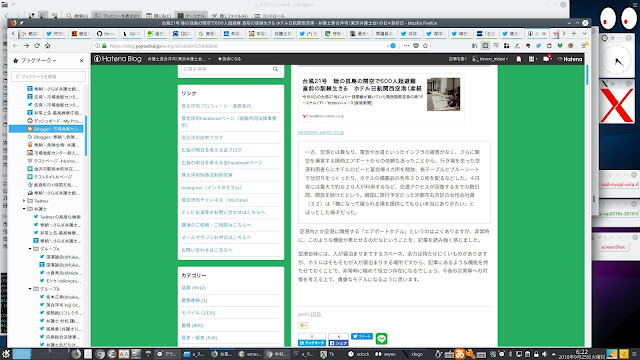Click the あ input method tray icon
640x360 pixels.
click(460, 354)
